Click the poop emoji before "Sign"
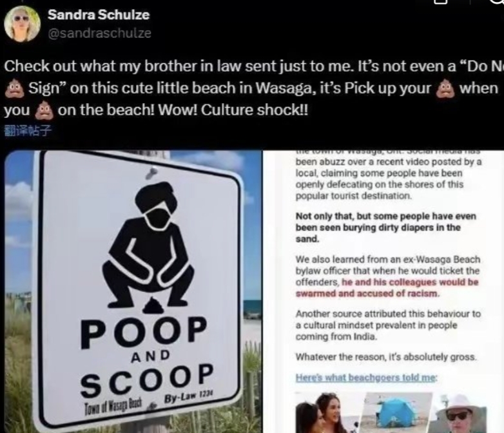This screenshot has width=504, height=433. click(14, 88)
